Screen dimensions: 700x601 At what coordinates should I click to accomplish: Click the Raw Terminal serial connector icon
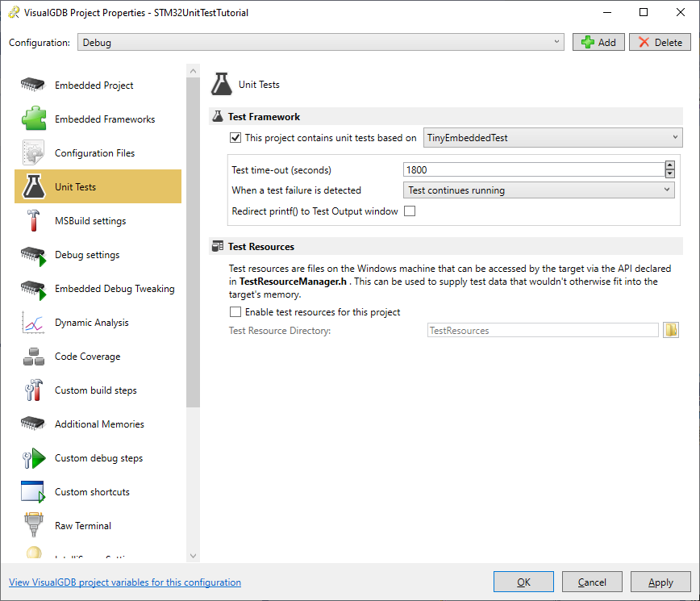coord(34,524)
